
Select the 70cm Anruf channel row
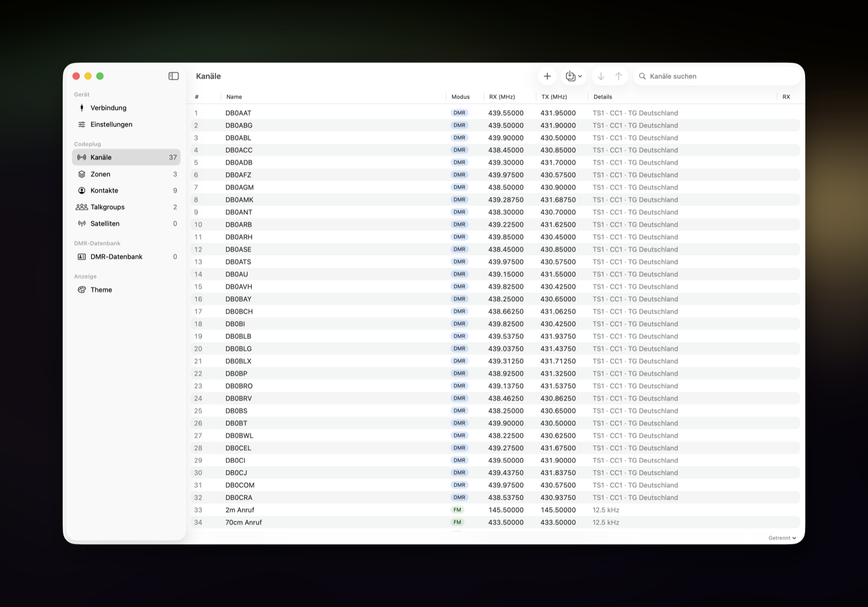click(495, 522)
